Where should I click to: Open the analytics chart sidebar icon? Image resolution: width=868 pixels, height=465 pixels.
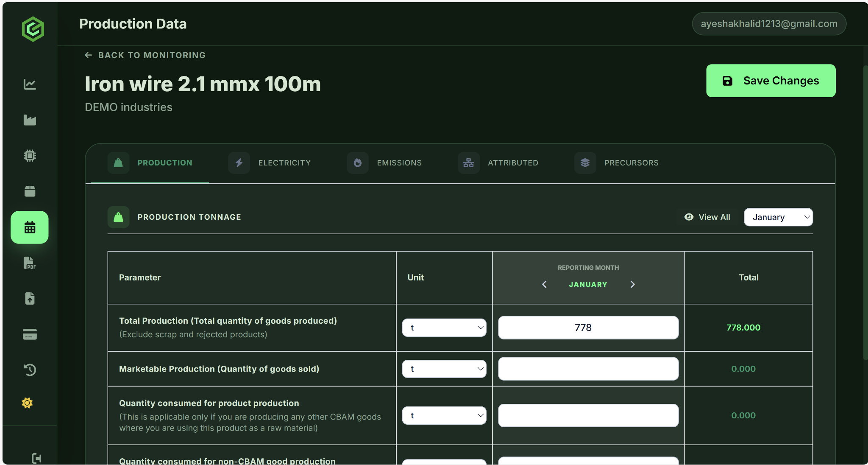30,84
